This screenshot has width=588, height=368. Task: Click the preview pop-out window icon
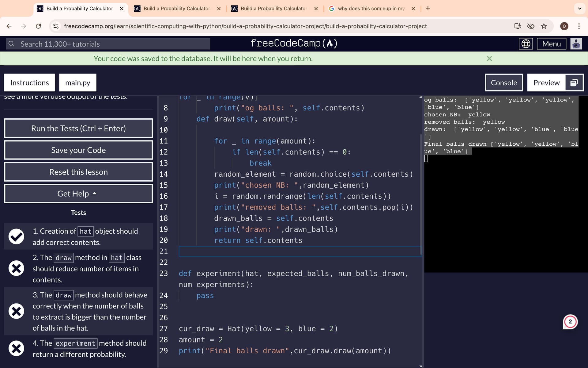[x=574, y=82]
